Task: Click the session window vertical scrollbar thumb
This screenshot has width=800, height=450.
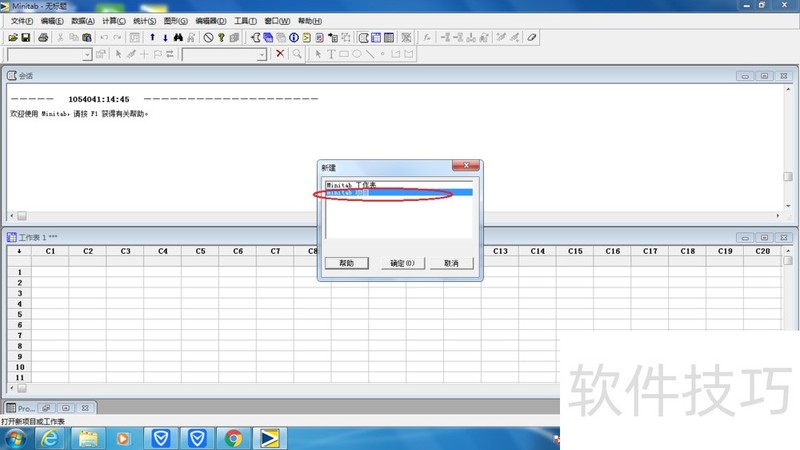Action: pos(788,176)
